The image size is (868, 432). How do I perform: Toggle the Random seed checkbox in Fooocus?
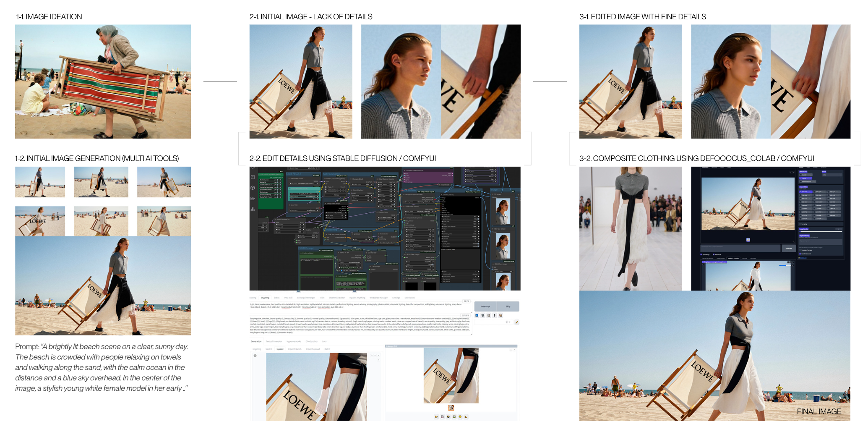coord(800,254)
